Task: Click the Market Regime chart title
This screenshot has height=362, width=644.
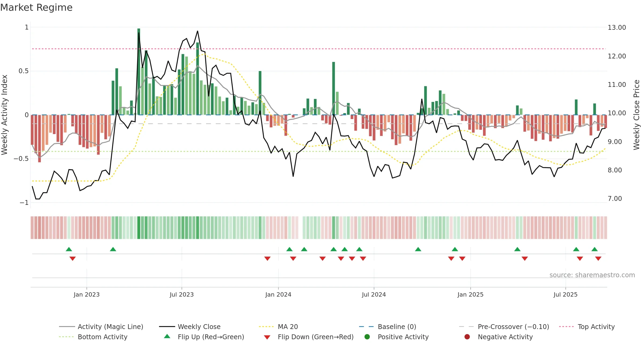Action: pos(36,8)
